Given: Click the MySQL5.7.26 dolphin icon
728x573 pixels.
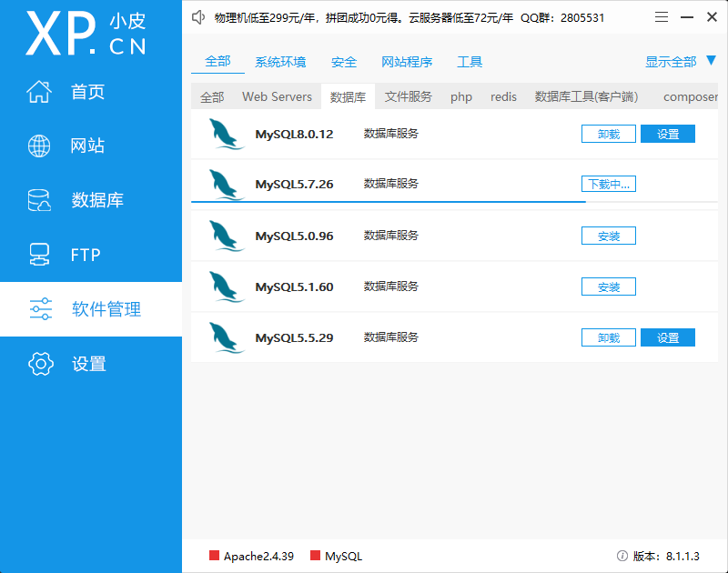Looking at the screenshot, I should coord(226,185).
